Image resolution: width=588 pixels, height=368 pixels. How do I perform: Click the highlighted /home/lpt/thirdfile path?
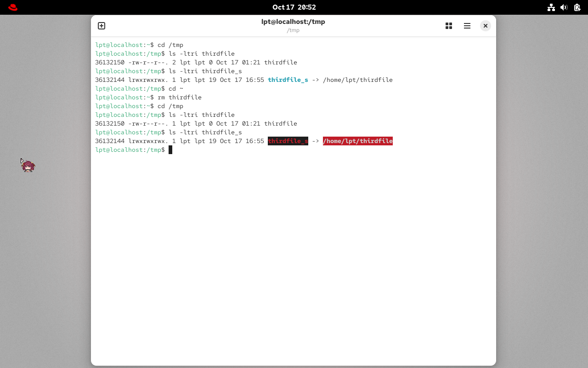point(358,141)
